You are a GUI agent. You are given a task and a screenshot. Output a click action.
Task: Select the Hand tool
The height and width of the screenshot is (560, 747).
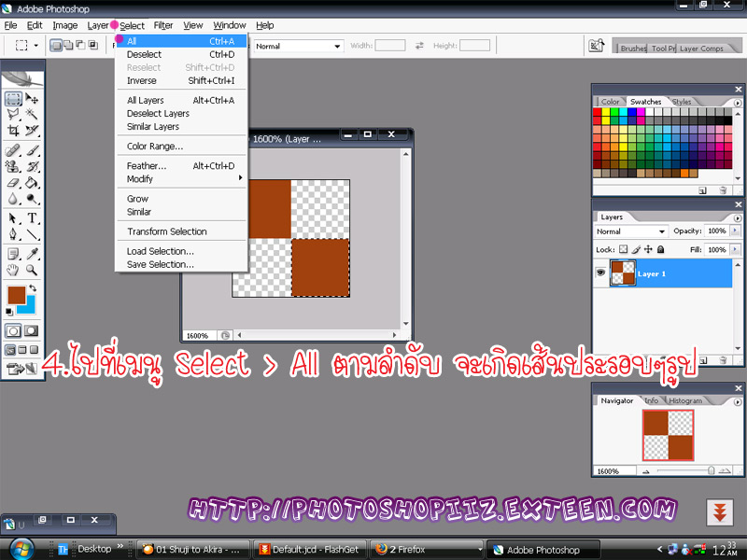click(x=13, y=270)
